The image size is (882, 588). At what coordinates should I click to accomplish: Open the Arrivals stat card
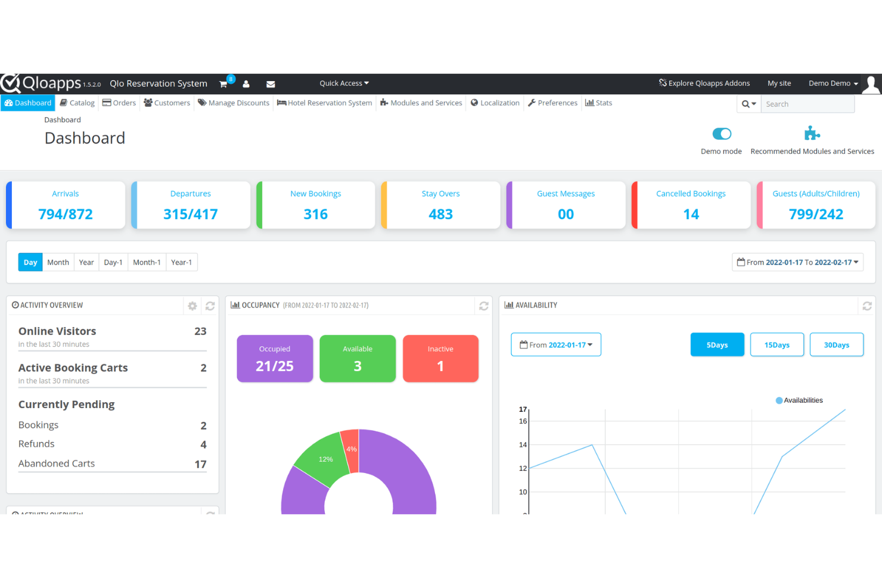point(66,205)
